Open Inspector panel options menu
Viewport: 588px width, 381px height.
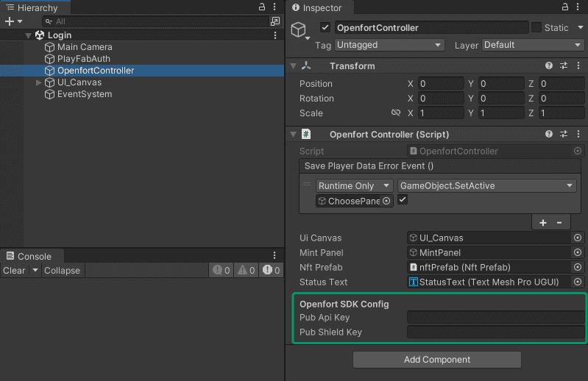[x=578, y=7]
